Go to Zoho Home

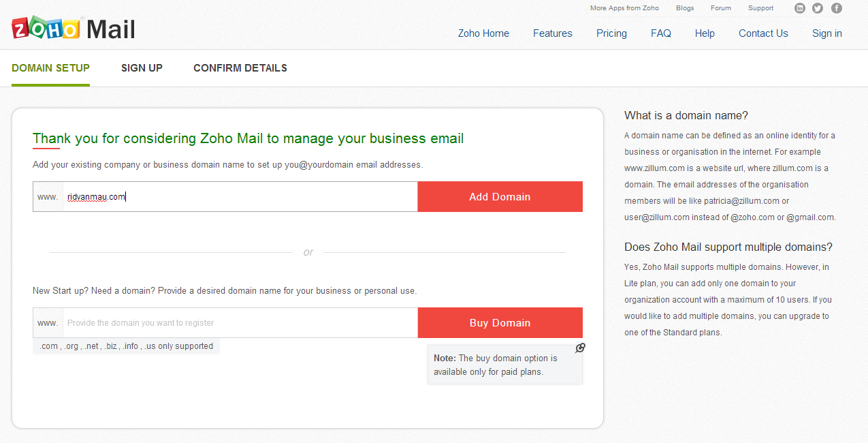tap(483, 33)
